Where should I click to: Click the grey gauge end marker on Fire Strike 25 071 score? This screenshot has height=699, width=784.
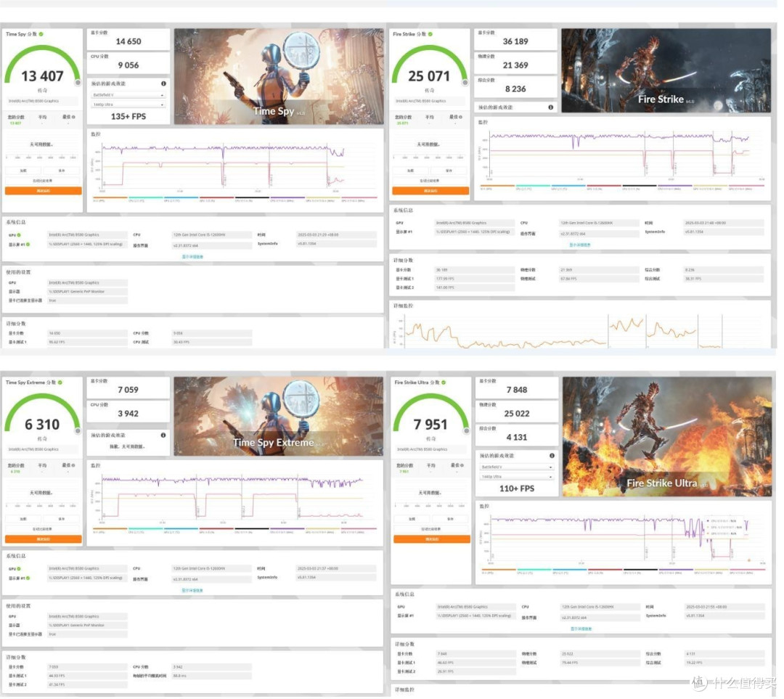(465, 83)
